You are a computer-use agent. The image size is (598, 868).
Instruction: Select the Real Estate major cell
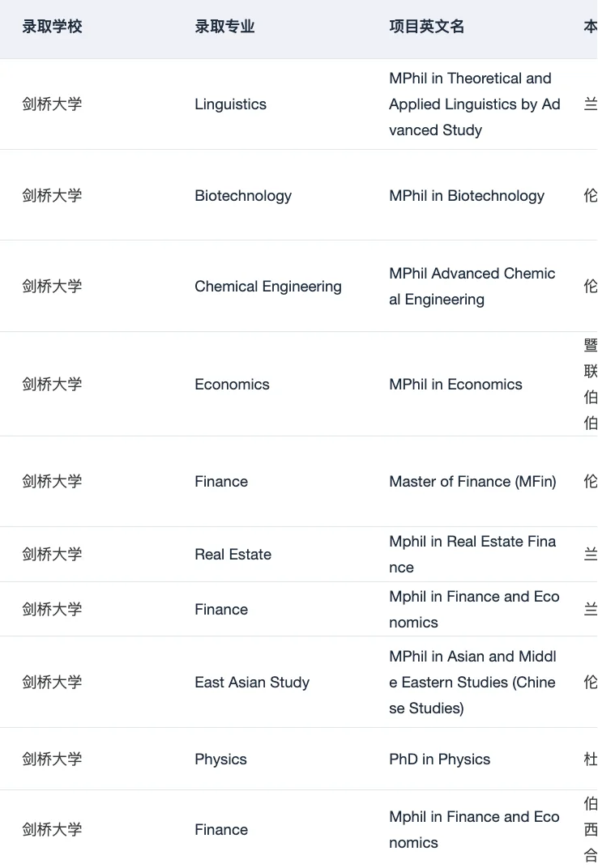233,554
